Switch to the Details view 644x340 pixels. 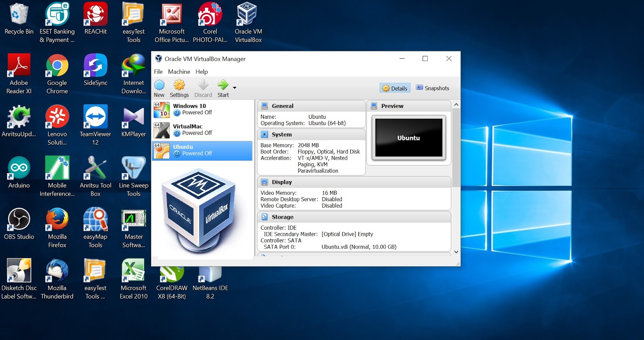[395, 88]
